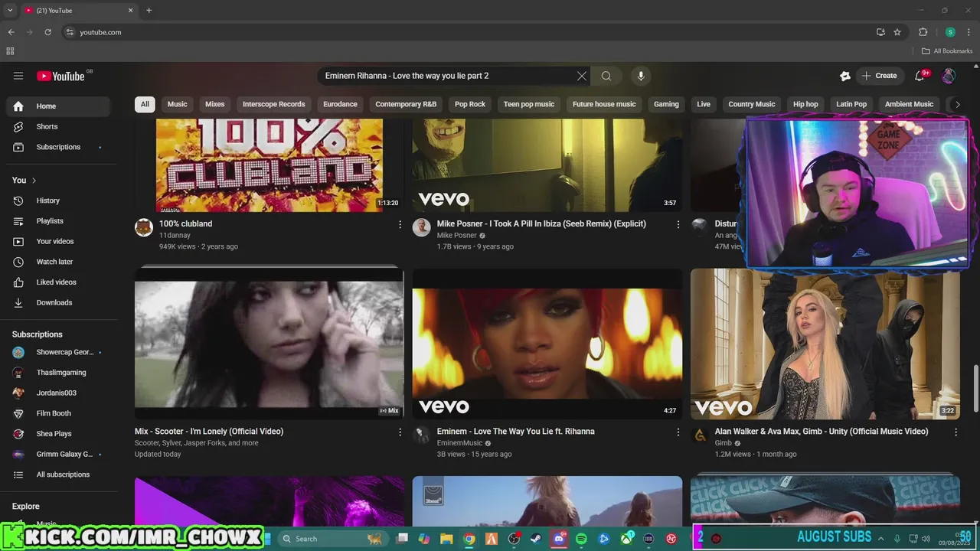Select the Country Music chip
The height and width of the screenshot is (551, 980).
[751, 104]
